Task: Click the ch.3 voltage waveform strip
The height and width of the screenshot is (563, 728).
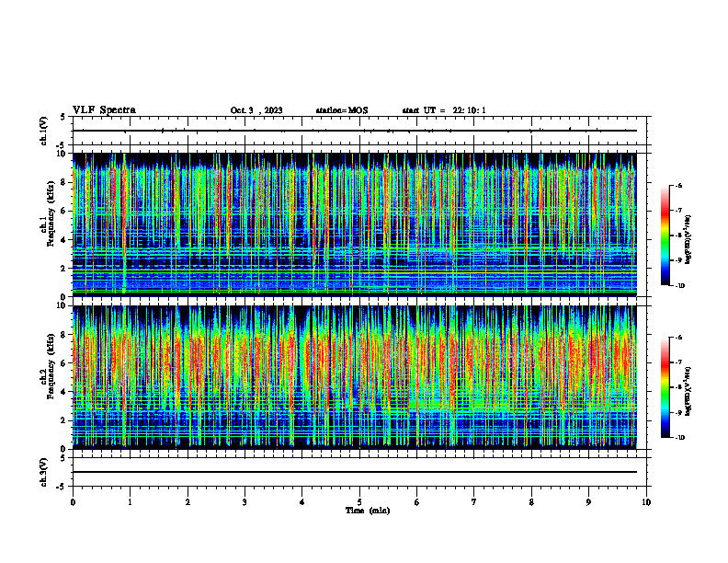Action: pyautogui.click(x=359, y=472)
